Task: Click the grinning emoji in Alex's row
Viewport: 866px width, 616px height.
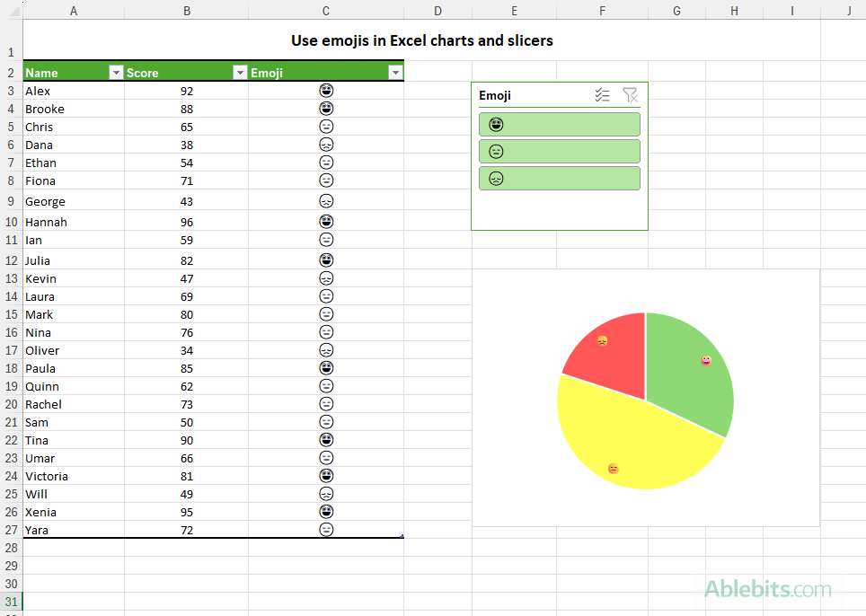Action: coord(326,90)
